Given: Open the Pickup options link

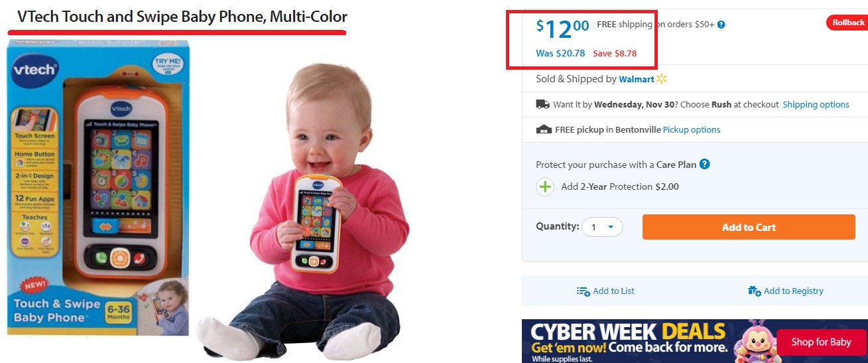Looking at the screenshot, I should [x=691, y=129].
